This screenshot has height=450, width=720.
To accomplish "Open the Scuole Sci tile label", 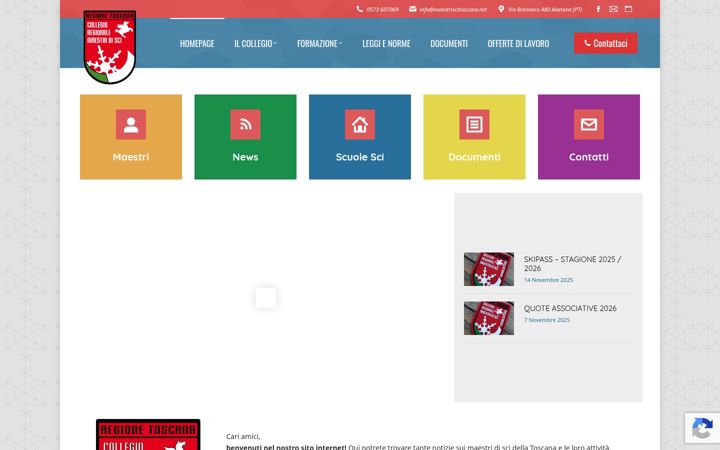I will [x=360, y=157].
